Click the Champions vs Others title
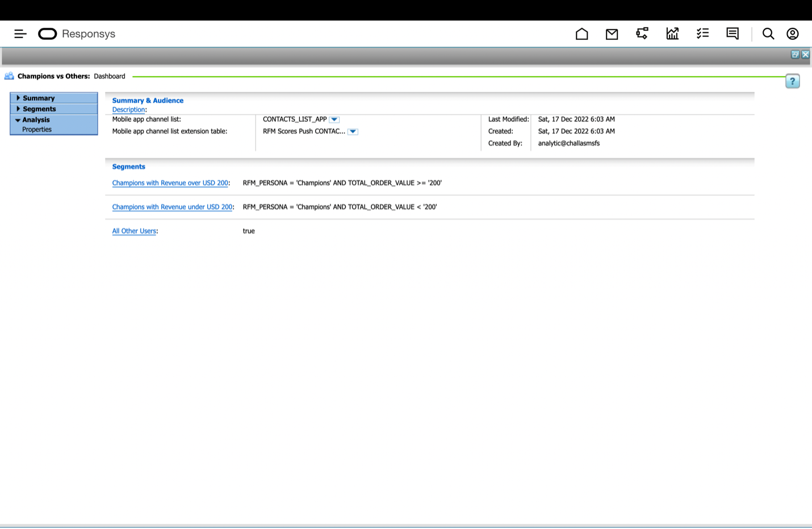This screenshot has width=812, height=529. pyautogui.click(x=53, y=76)
